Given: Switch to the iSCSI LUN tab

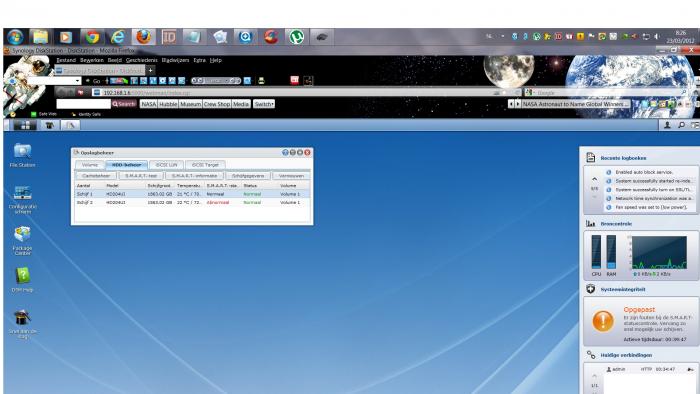Looking at the screenshot, I should coord(166,165).
